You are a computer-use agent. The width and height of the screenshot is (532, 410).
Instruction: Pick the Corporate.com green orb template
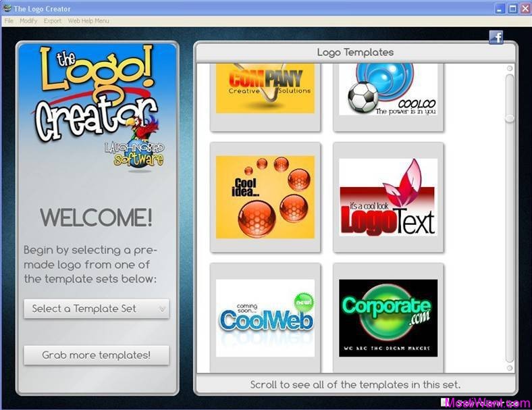coord(388,317)
